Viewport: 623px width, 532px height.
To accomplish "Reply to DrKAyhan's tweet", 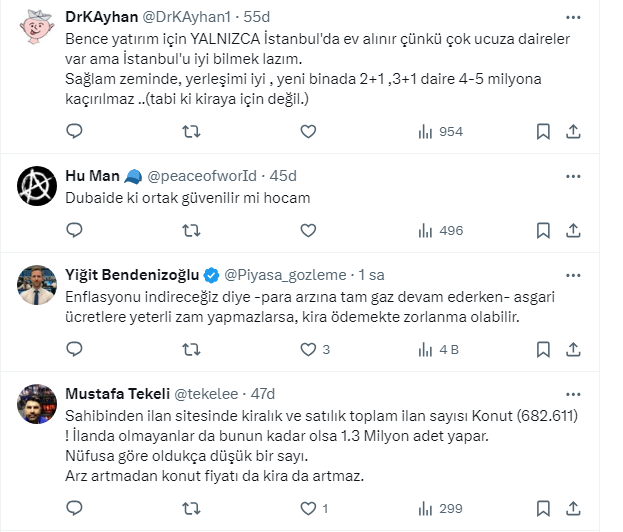I will 74,131.
